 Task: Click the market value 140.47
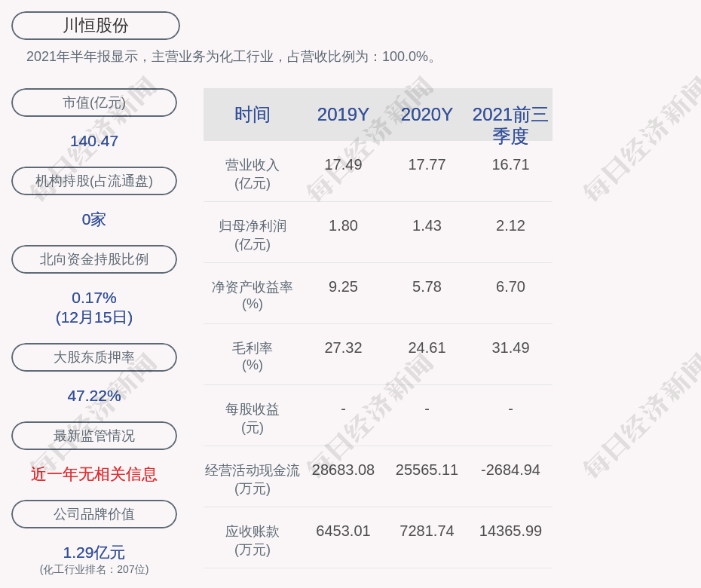pyautogui.click(x=94, y=141)
